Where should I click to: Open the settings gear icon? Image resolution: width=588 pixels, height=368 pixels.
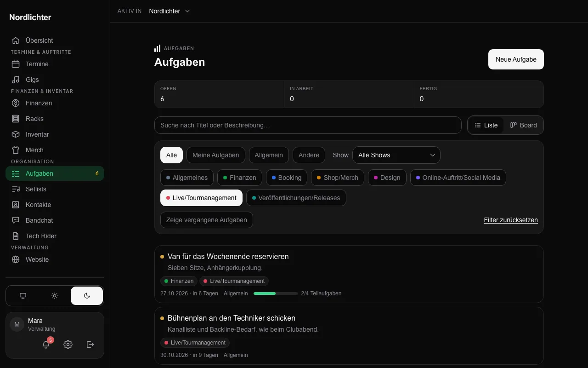click(x=68, y=345)
